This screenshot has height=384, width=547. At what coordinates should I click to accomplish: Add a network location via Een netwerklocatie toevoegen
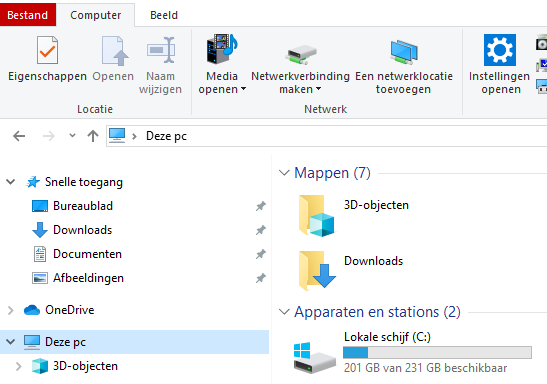[404, 65]
